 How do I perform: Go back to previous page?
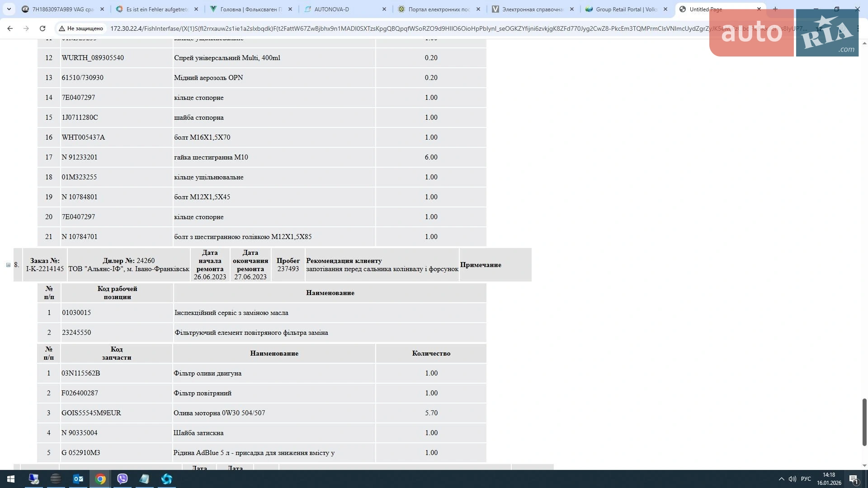click(x=10, y=28)
